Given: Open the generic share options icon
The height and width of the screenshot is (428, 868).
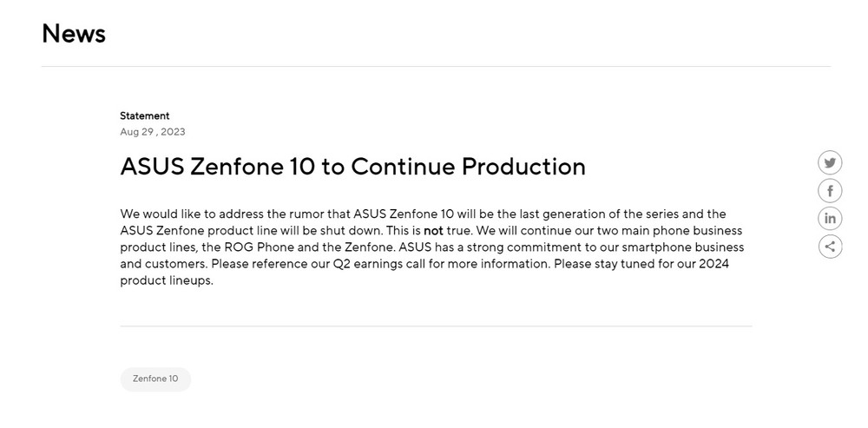Looking at the screenshot, I should pos(830,247).
